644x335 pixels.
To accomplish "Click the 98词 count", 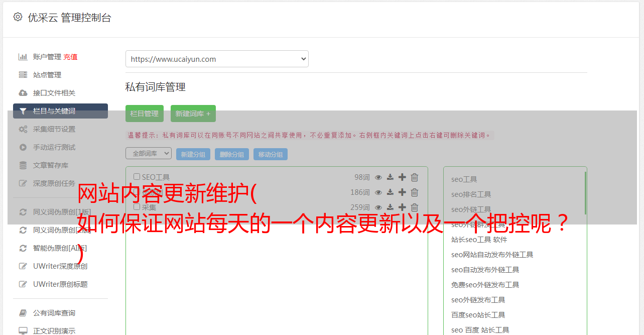I will 362,177.
